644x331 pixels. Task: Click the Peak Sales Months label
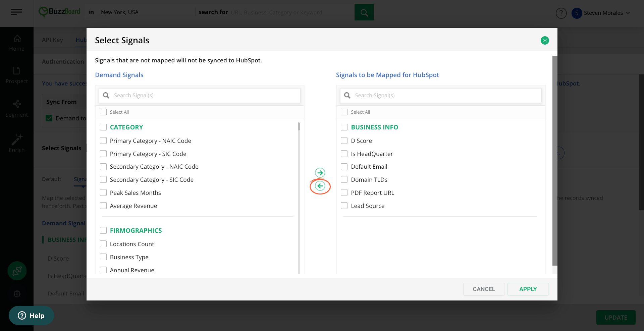tap(136, 193)
